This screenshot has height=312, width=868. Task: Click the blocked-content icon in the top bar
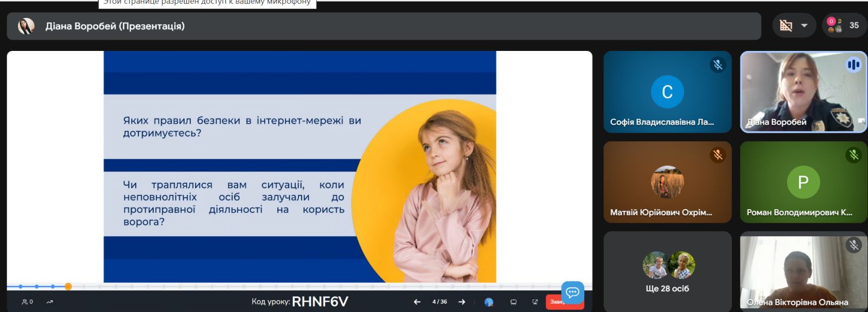[786, 25]
